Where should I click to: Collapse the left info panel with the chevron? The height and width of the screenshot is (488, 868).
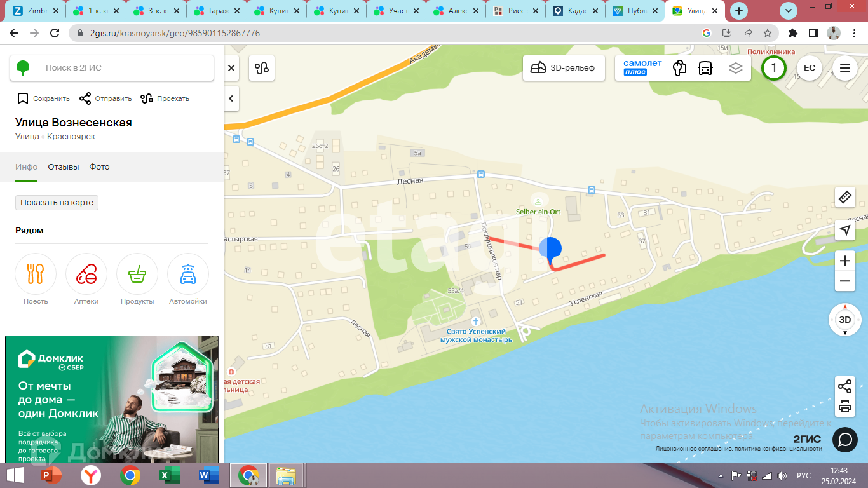click(x=231, y=98)
